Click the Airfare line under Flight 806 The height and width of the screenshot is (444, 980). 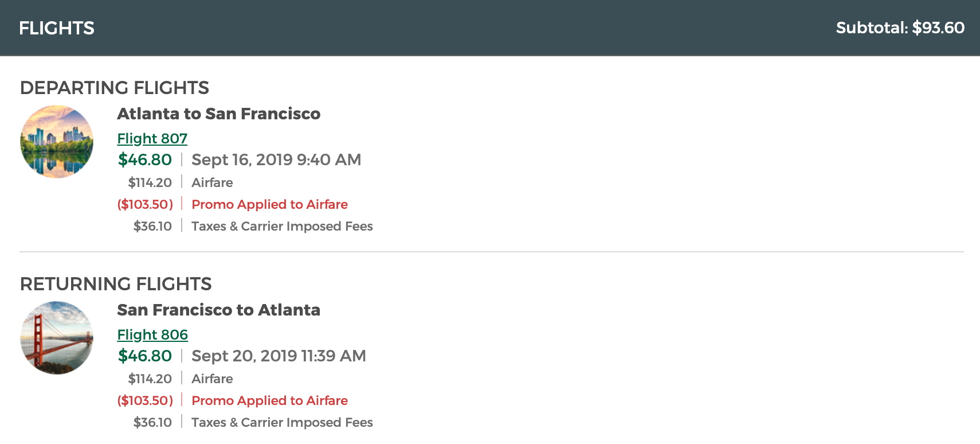coord(212,379)
